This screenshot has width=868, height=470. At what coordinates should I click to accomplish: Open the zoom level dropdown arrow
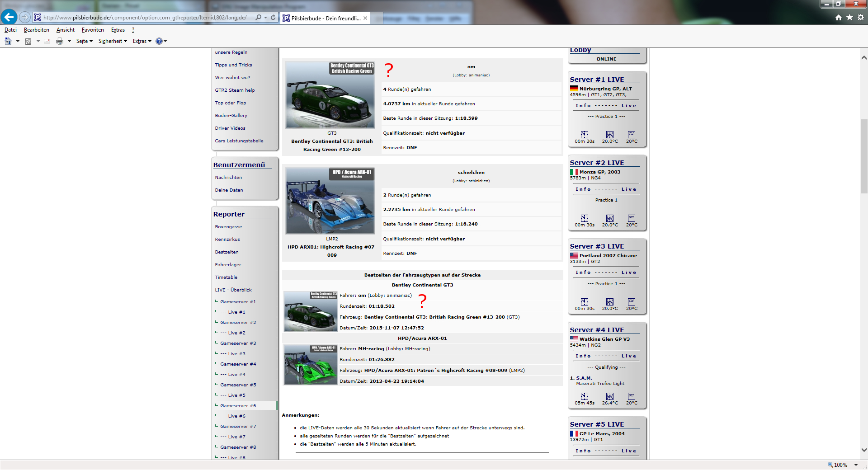(856, 465)
